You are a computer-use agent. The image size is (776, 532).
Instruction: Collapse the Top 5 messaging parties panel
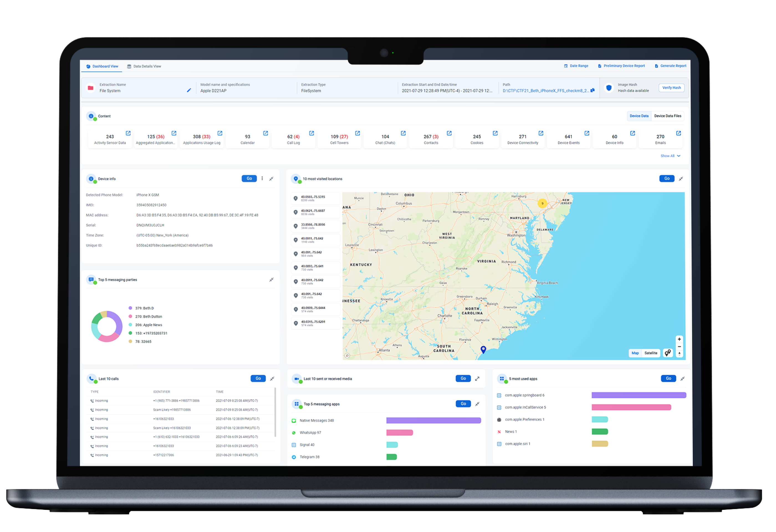coord(272,280)
